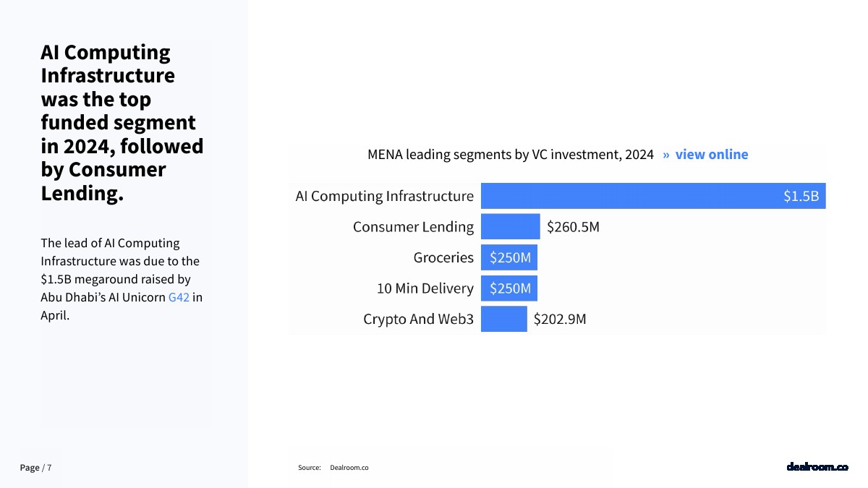Select the Groceries bar

click(509, 257)
